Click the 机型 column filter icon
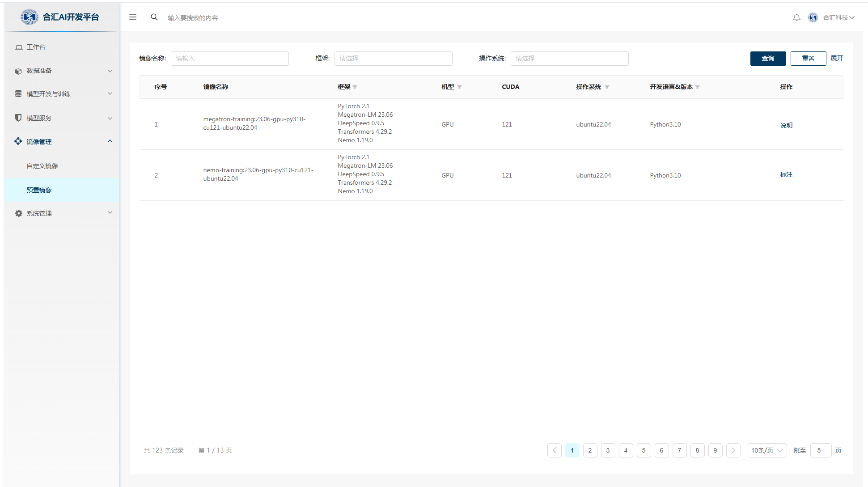Screen dimensions: 868x487 (x=459, y=87)
